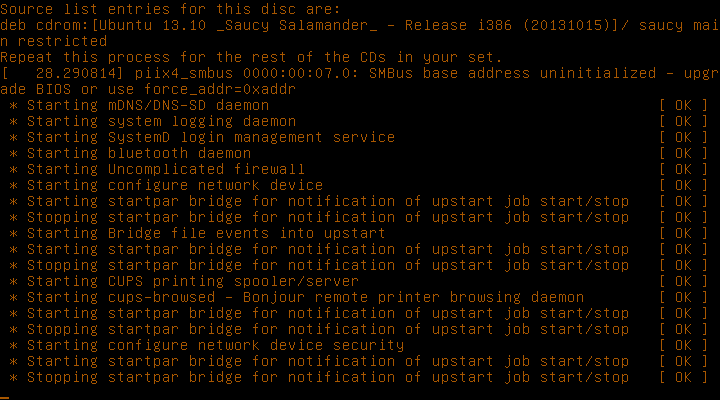
Task: Click the asterisk before cups-browsed line
Action: tap(14, 298)
